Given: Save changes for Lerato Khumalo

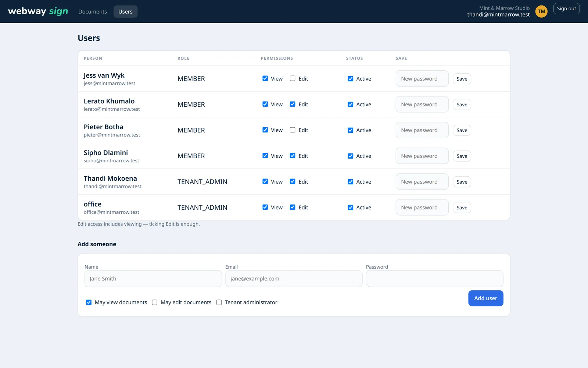Looking at the screenshot, I should 462,105.
